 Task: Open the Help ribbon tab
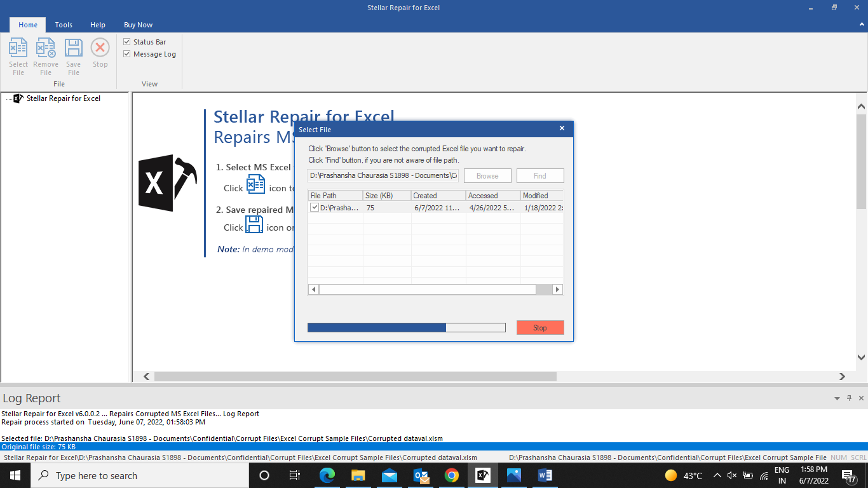(x=98, y=25)
